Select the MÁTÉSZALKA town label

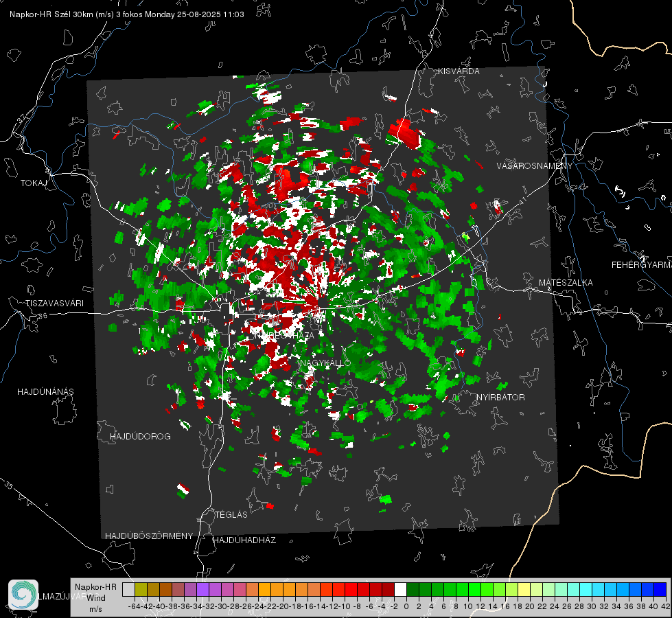pos(566,283)
